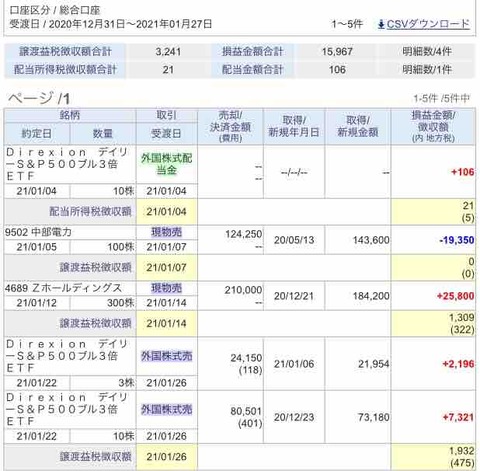Screen dimensions: 480x471
Task: Select the 106 value beside 配当金額合計
Action: [x=337, y=70]
